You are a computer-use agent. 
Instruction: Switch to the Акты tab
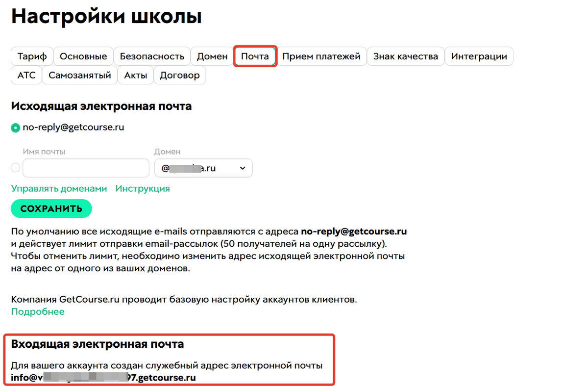(x=136, y=76)
